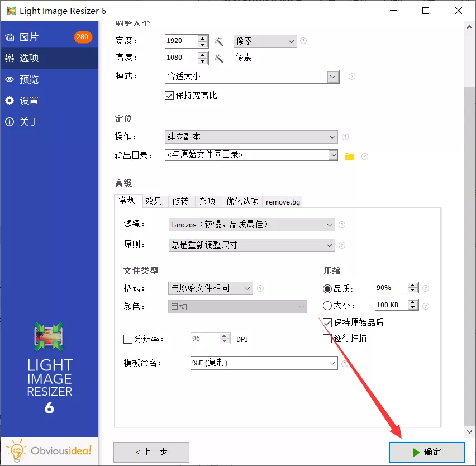This screenshot has height=466, width=476.
Task: Switch to the 效果 effects tab
Action: (155, 202)
